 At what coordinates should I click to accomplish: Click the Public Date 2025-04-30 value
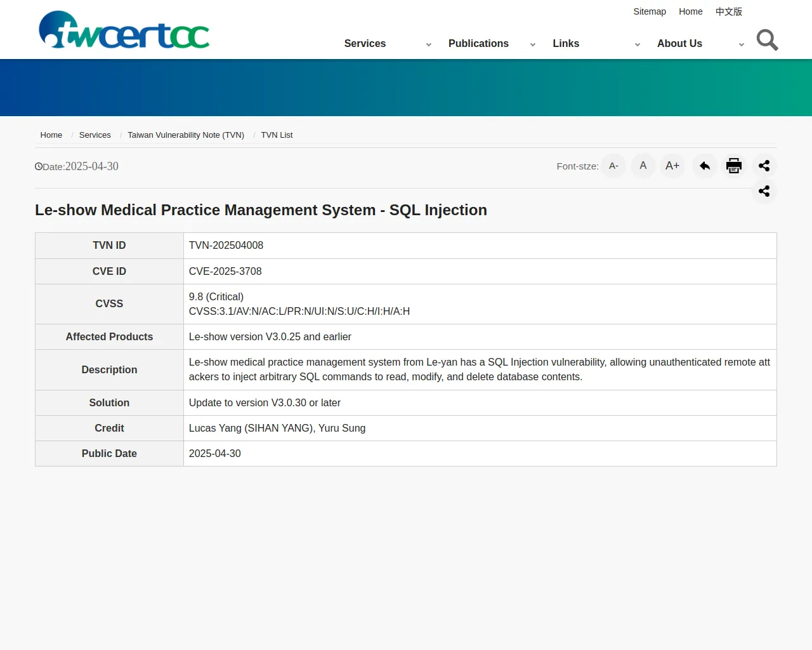215,454
